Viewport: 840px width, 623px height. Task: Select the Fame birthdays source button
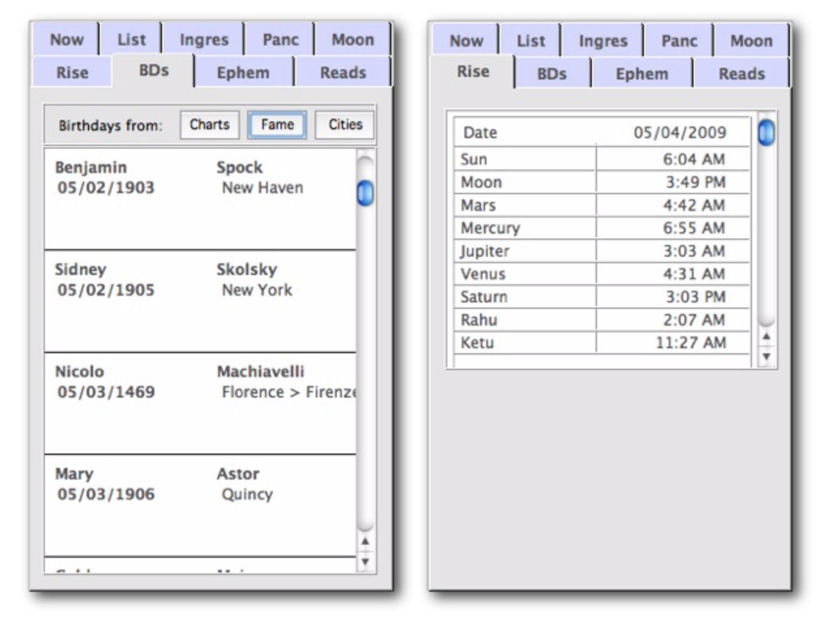(x=277, y=124)
